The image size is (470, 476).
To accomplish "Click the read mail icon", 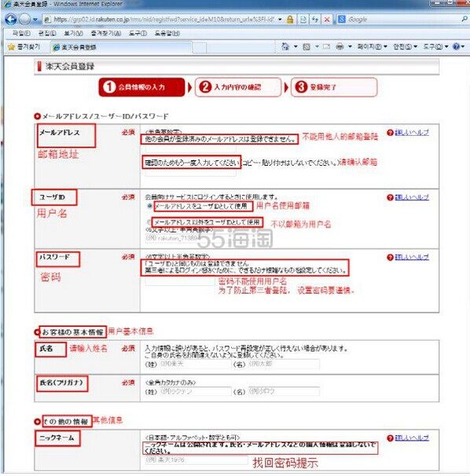I will coord(327,47).
